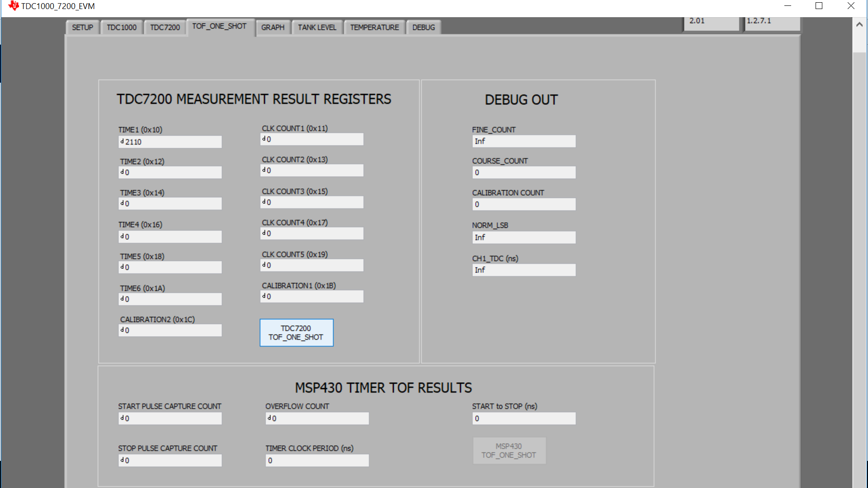Viewport: 868px width, 488px height.
Task: Select the TANK LEVEL tab
Action: (317, 27)
